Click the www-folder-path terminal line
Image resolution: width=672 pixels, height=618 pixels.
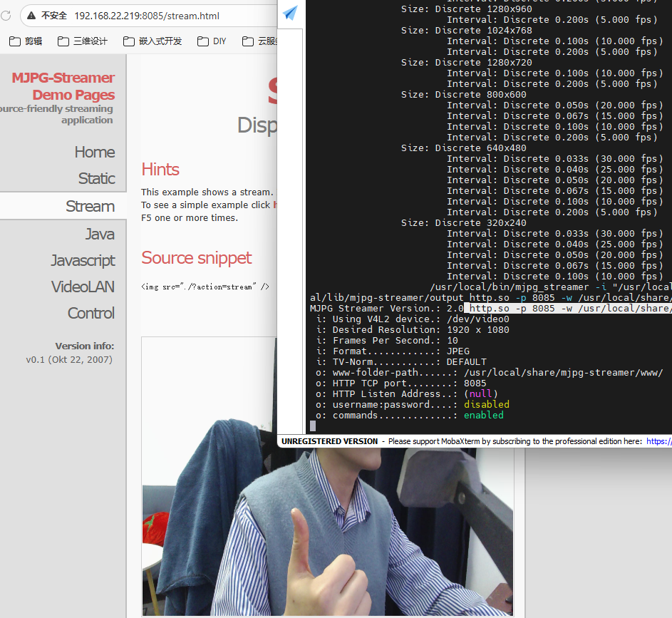pos(490,373)
